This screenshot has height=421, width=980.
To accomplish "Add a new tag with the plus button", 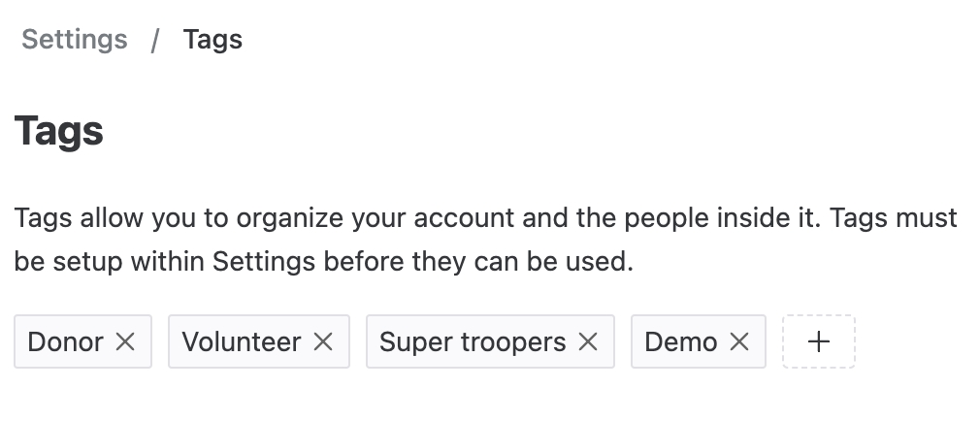I will pyautogui.click(x=819, y=341).
